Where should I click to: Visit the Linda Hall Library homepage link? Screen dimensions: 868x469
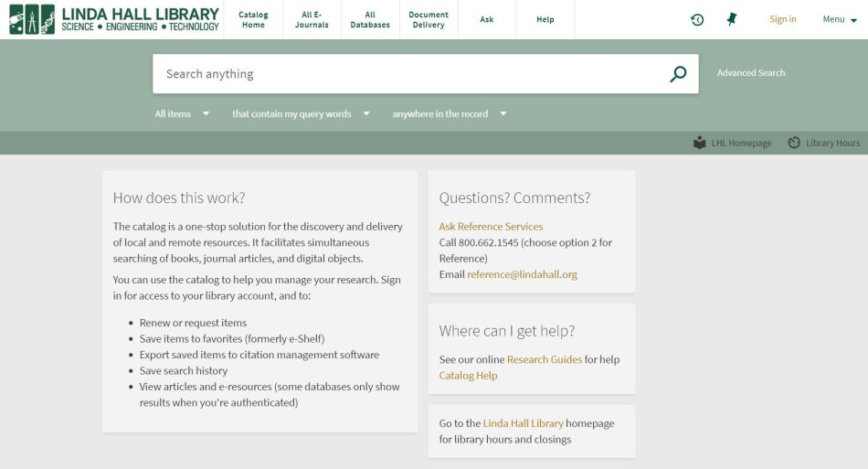point(523,423)
